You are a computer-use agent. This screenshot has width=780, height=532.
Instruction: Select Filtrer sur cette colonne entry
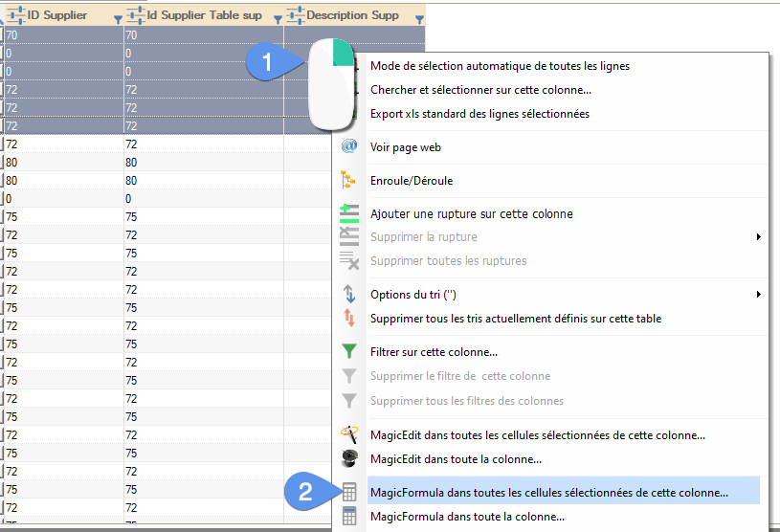[x=434, y=351]
